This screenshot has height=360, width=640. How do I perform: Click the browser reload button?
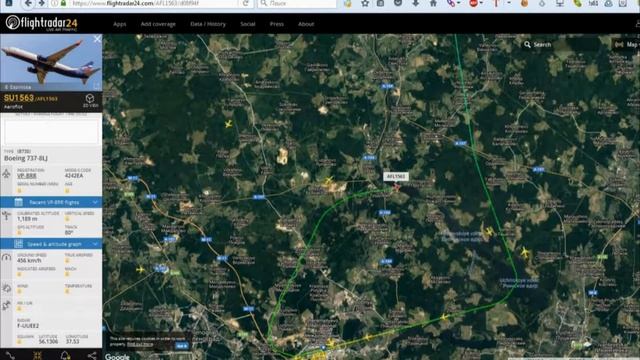click(x=246, y=3)
